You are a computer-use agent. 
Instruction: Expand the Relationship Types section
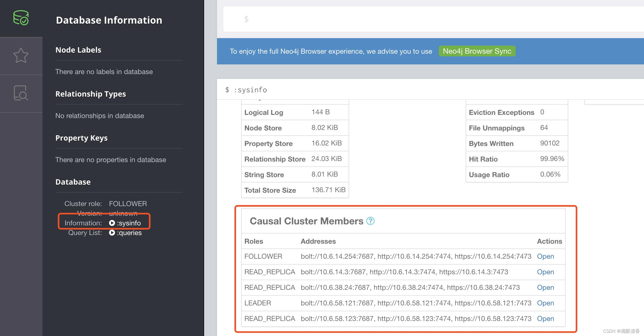click(91, 94)
